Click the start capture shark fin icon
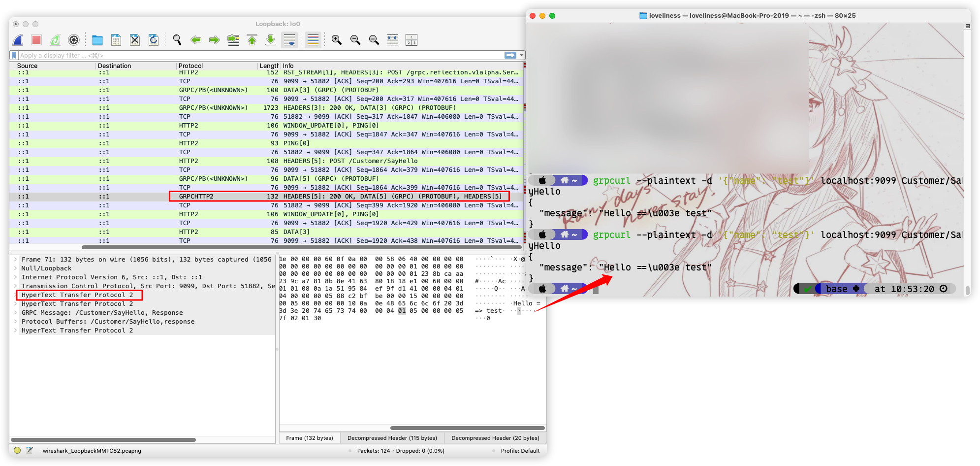The height and width of the screenshot is (466, 980). [18, 40]
